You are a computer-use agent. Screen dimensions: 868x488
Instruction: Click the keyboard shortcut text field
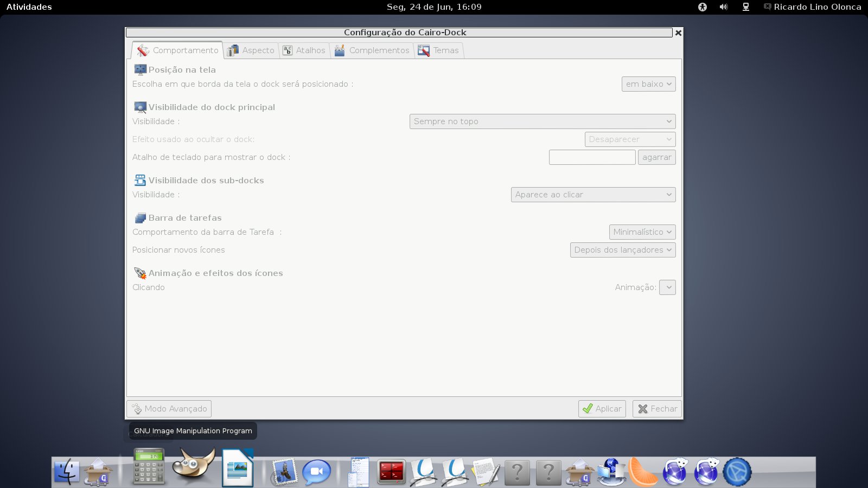(592, 157)
